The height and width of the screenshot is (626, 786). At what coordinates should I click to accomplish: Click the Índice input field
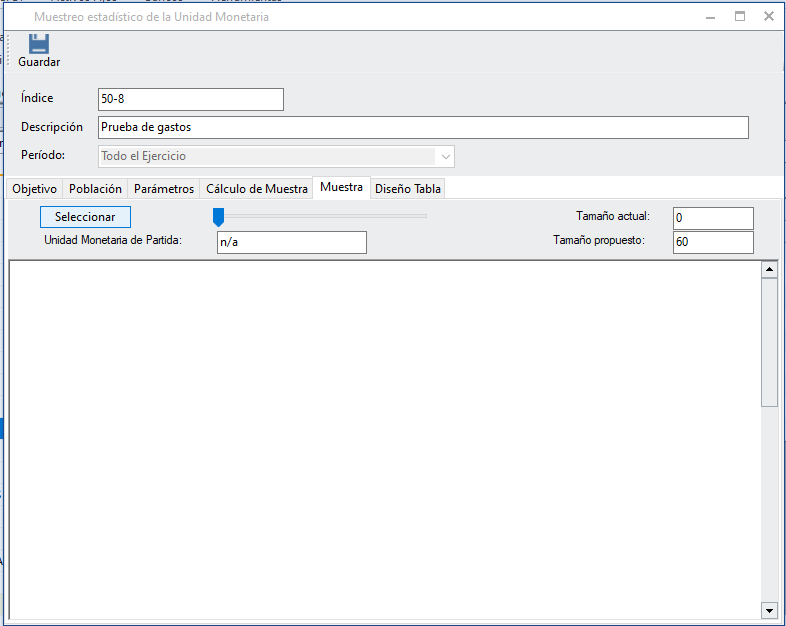coord(190,99)
